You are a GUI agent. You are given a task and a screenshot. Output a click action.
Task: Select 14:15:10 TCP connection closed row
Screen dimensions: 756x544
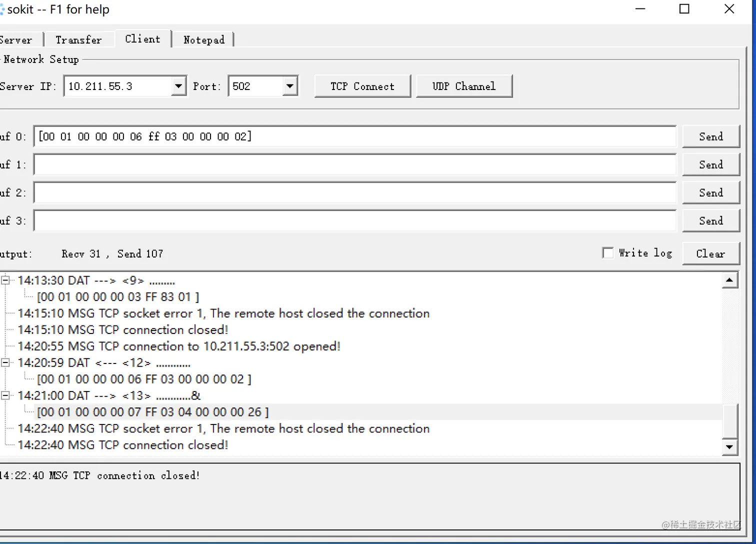coord(123,330)
